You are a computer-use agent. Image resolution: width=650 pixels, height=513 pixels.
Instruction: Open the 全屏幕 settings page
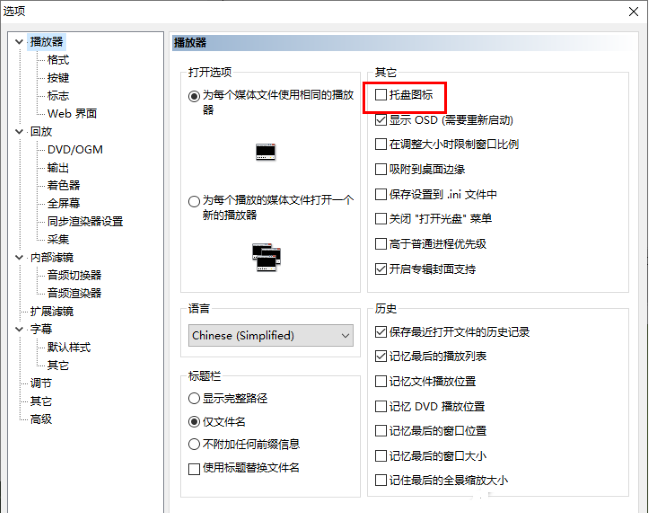[63, 203]
